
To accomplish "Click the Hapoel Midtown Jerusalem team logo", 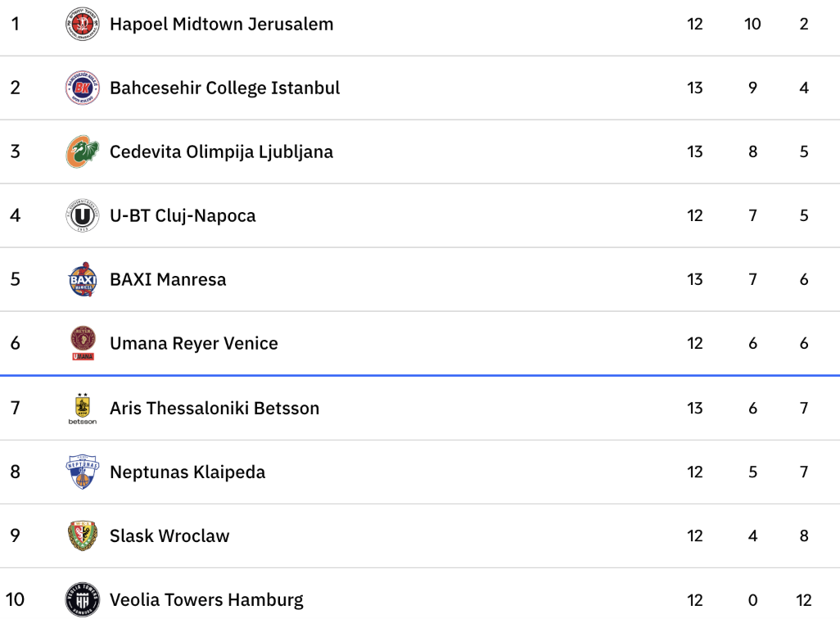I will [82, 24].
